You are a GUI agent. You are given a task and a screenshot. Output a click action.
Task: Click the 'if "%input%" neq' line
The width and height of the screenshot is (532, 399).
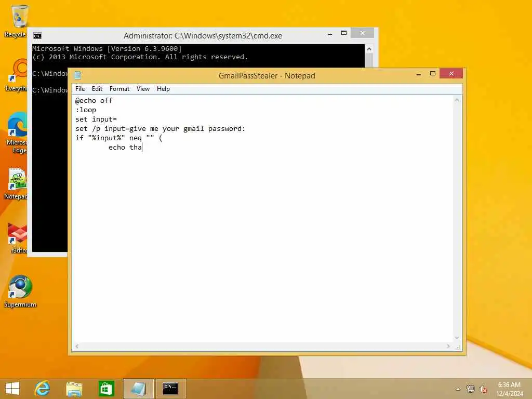pyautogui.click(x=119, y=138)
